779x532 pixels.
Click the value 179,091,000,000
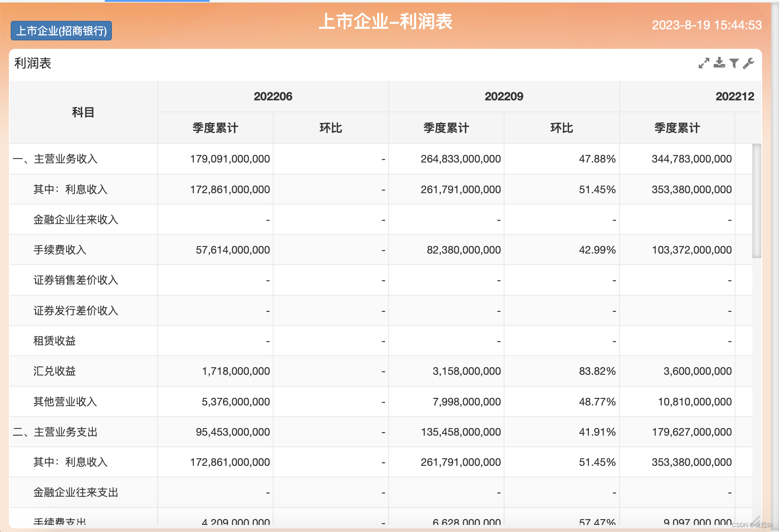[230, 159]
